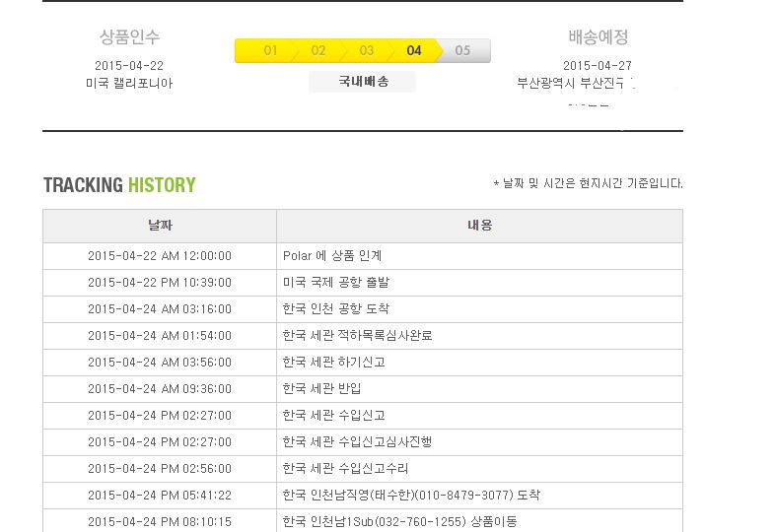Click the 배송예정 heading

(598, 36)
